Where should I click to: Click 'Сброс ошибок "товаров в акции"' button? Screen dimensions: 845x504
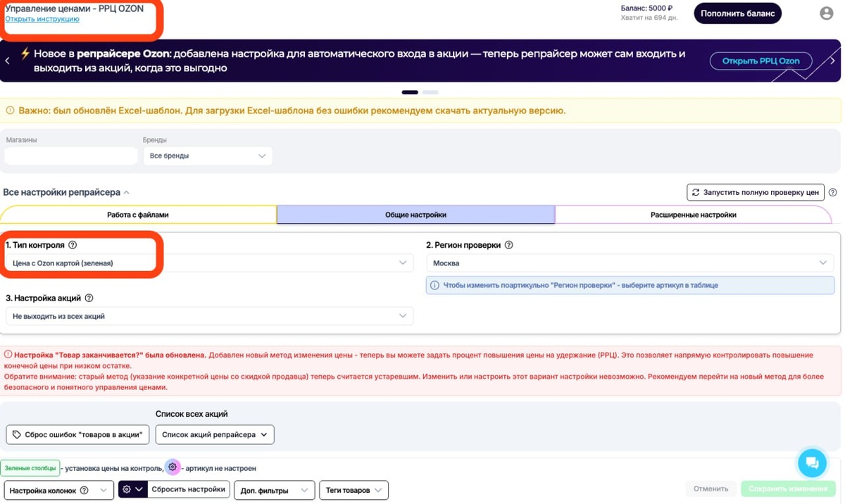[77, 435]
